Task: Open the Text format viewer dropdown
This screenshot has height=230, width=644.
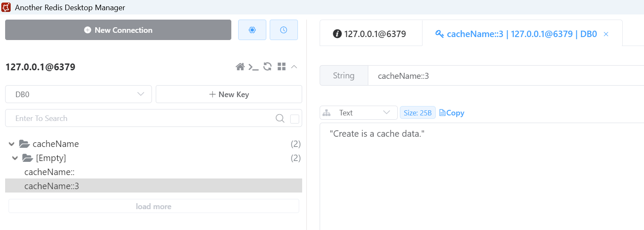Action: coord(358,113)
